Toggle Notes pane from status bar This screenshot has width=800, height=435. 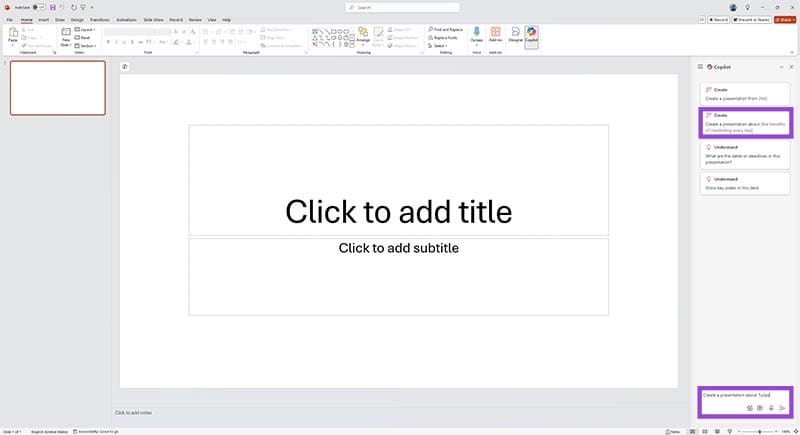pos(672,431)
